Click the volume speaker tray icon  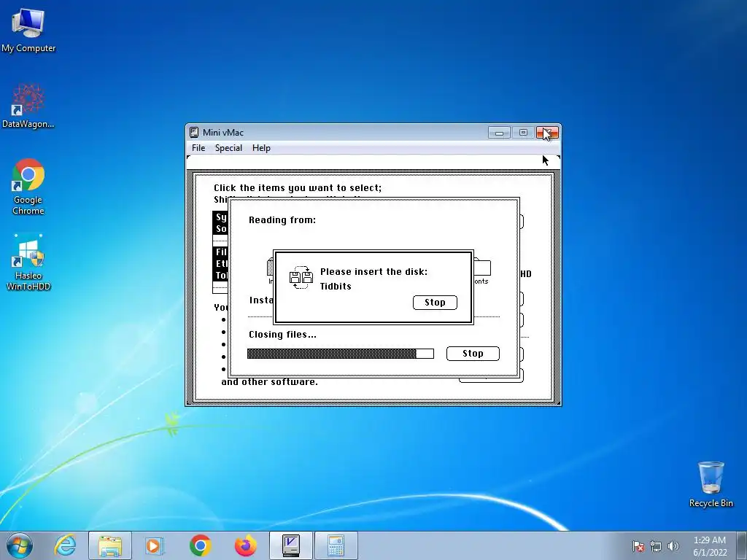tap(673, 546)
